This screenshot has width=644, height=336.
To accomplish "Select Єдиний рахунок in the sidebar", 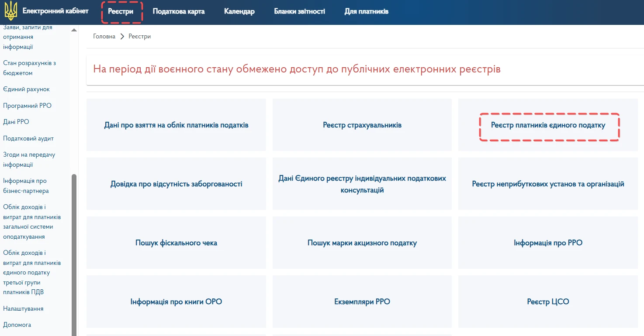I will pyautogui.click(x=26, y=89).
